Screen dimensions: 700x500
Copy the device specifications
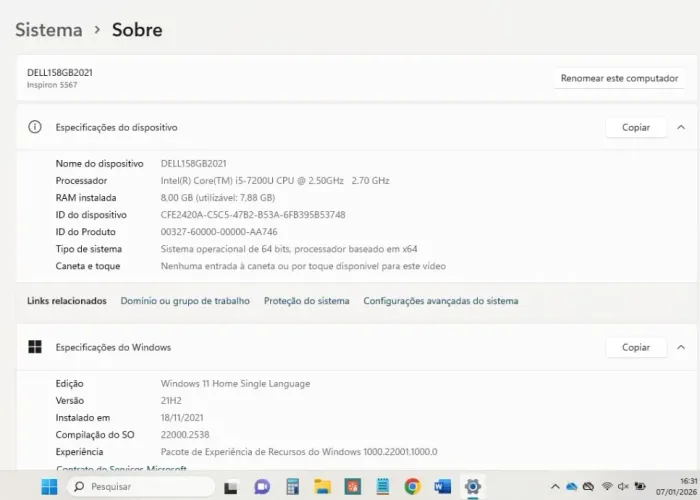pyautogui.click(x=636, y=127)
